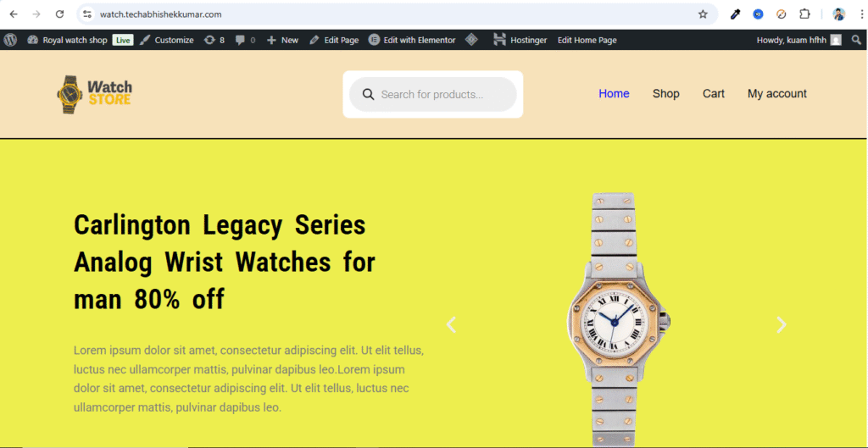This screenshot has height=448, width=868.
Task: Click the WordPress logo in admin bar
Action: point(10,40)
